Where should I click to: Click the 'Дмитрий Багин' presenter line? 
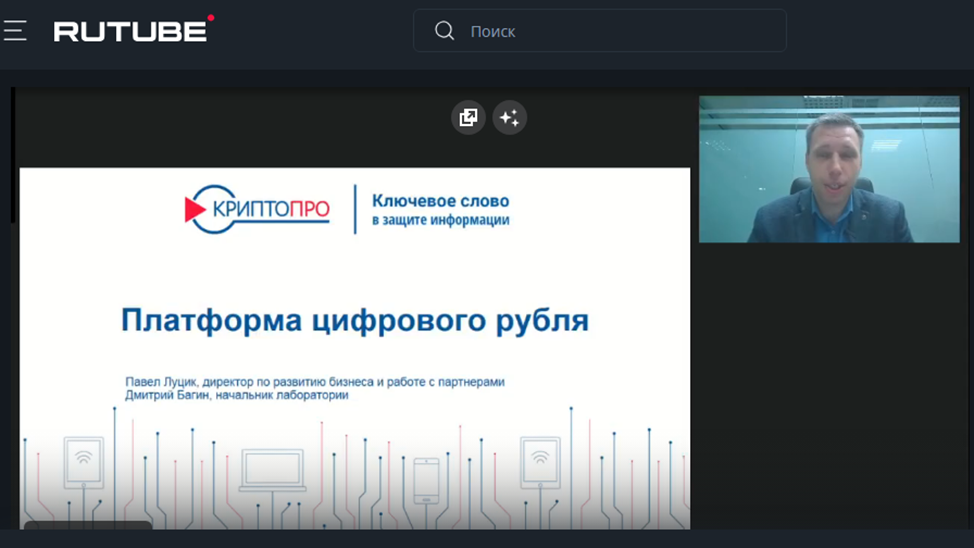tap(237, 396)
